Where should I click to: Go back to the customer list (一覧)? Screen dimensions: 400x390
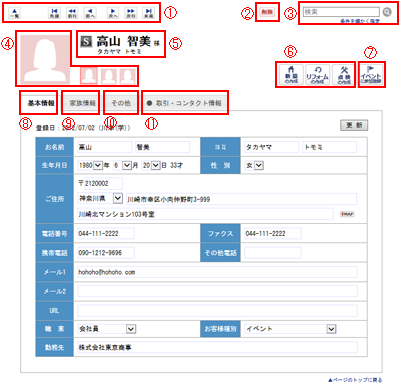point(14,13)
